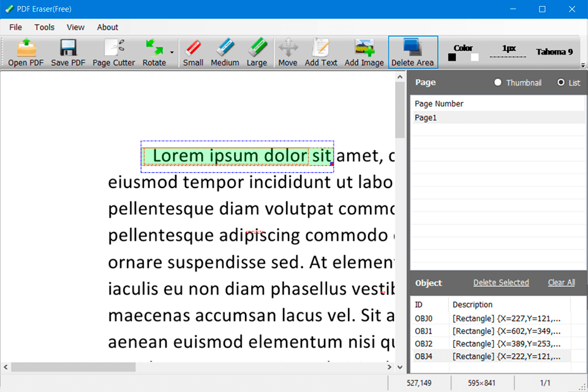Select the Medium eraser

click(225, 52)
